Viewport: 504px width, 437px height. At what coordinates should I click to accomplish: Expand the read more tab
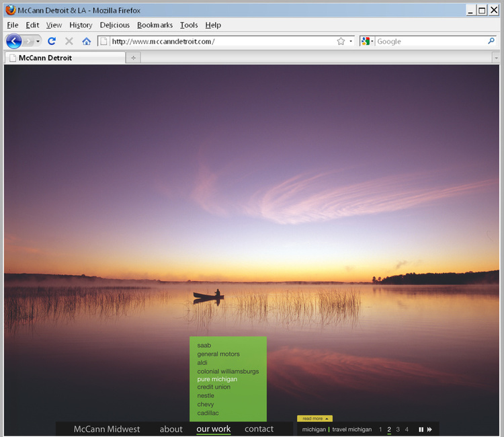pos(314,418)
